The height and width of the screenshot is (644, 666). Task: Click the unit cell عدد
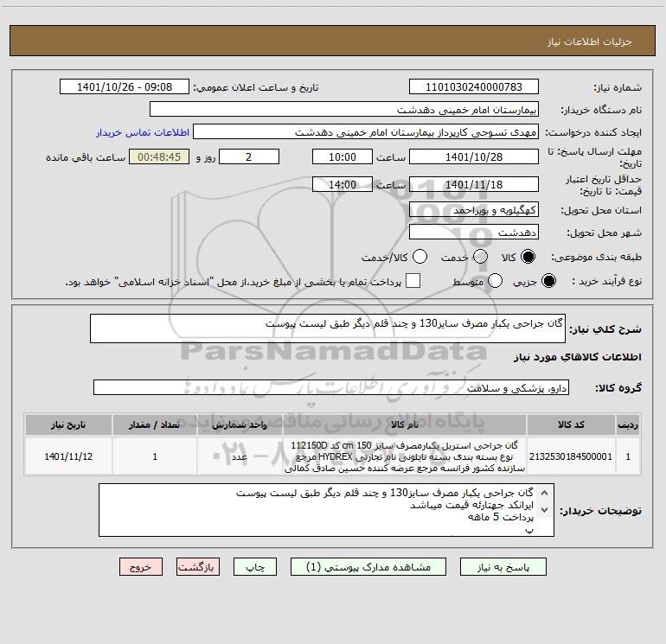tap(240, 456)
